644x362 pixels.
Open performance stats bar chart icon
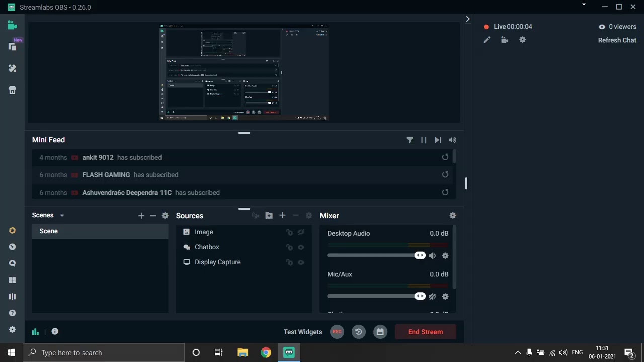point(35,332)
